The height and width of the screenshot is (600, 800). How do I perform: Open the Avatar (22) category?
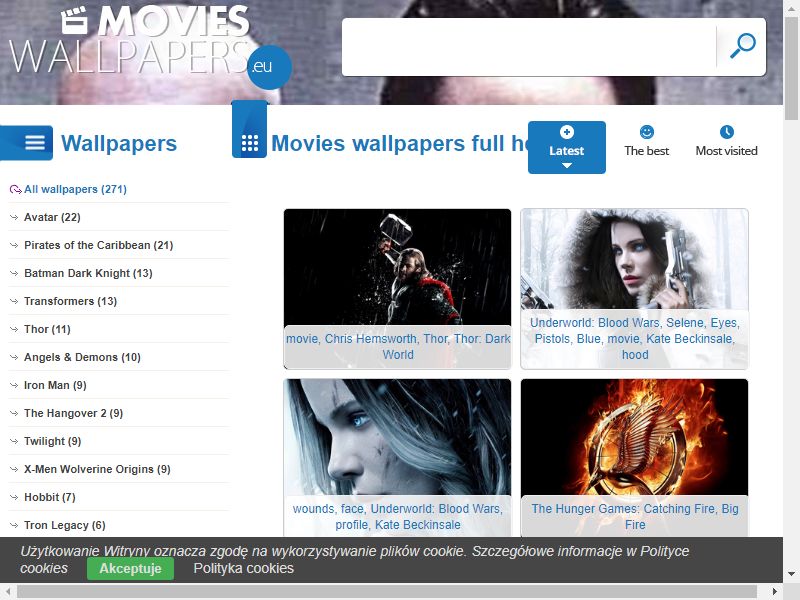coord(52,217)
